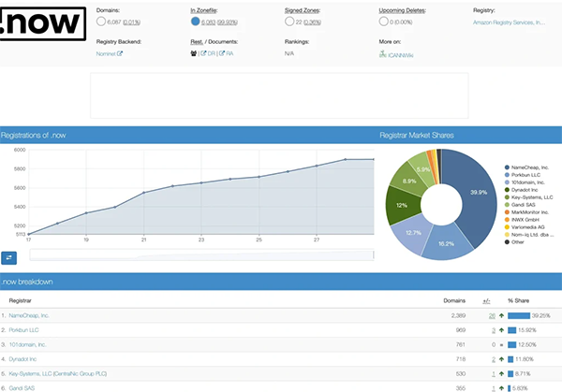Open the RA document link

pyautogui.click(x=229, y=54)
